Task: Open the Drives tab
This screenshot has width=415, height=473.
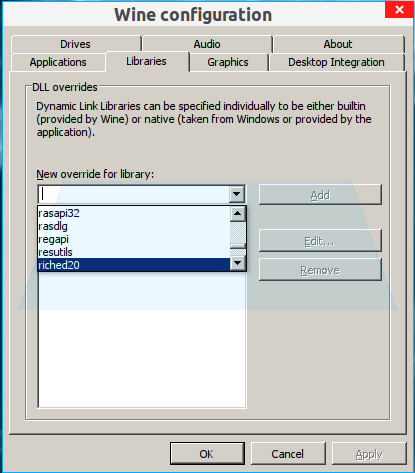Action: (76, 44)
